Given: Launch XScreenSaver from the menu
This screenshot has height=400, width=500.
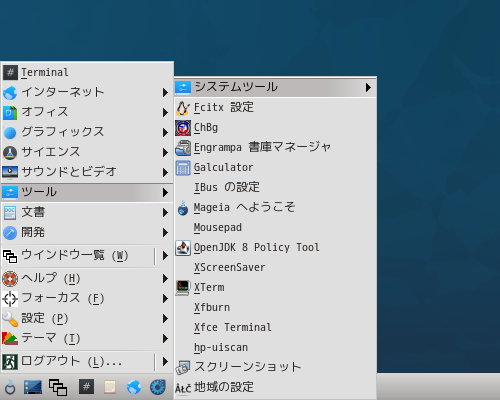Looking at the screenshot, I should [275, 267].
